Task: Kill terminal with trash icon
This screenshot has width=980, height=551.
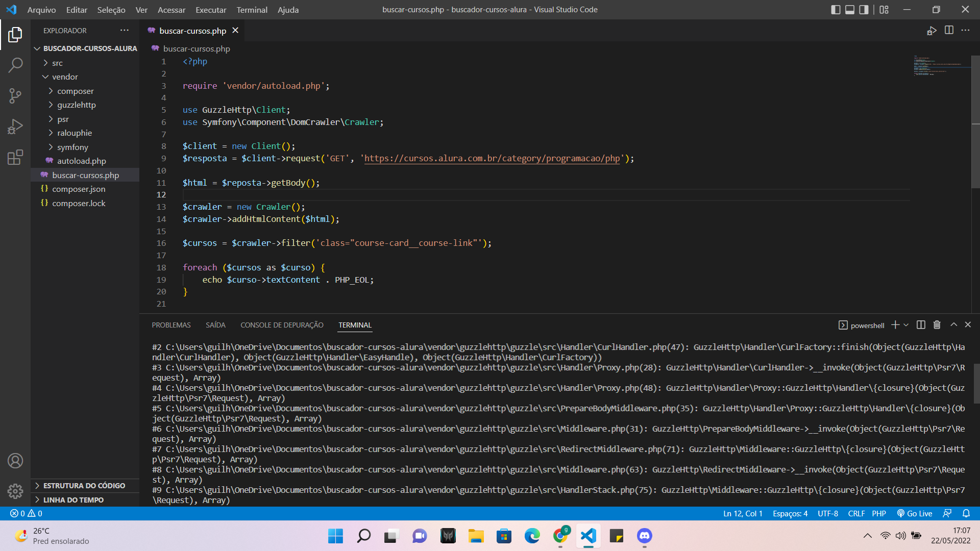Action: (937, 325)
